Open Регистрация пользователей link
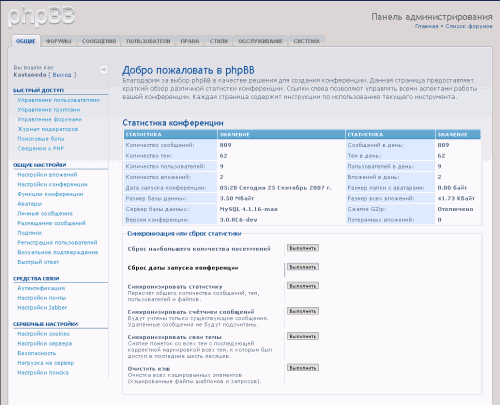The width and height of the screenshot is (500, 405). (57, 242)
